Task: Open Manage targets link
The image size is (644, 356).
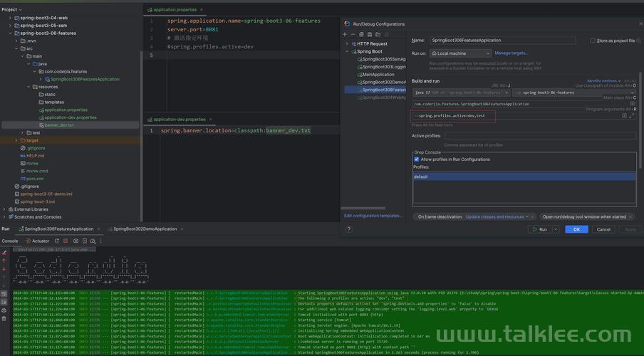Action: (511, 53)
